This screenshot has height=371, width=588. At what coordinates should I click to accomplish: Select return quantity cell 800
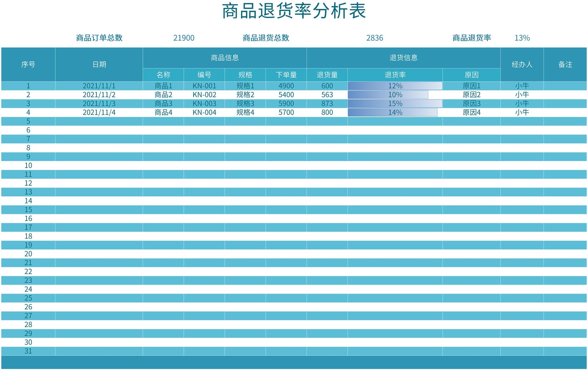tap(327, 112)
